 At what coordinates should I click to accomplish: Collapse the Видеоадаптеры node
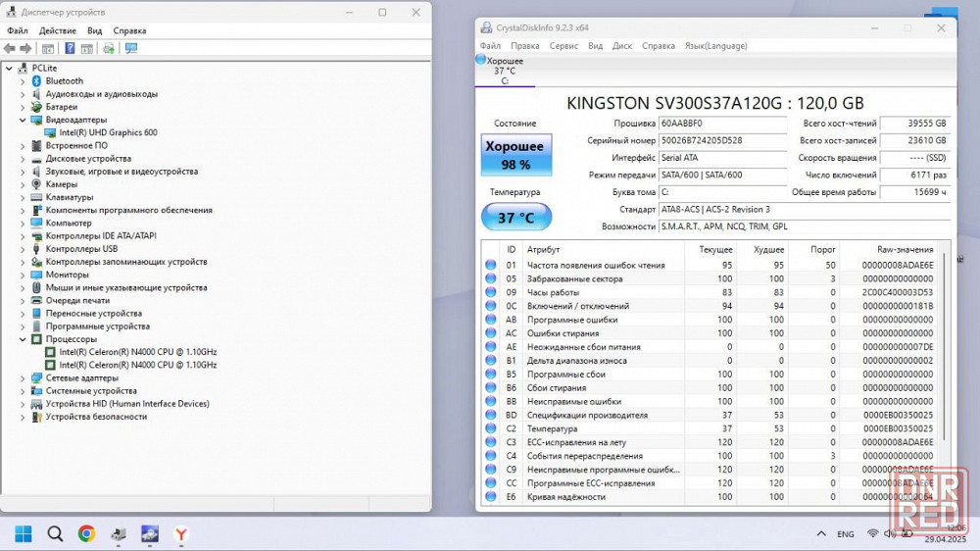click(x=23, y=120)
